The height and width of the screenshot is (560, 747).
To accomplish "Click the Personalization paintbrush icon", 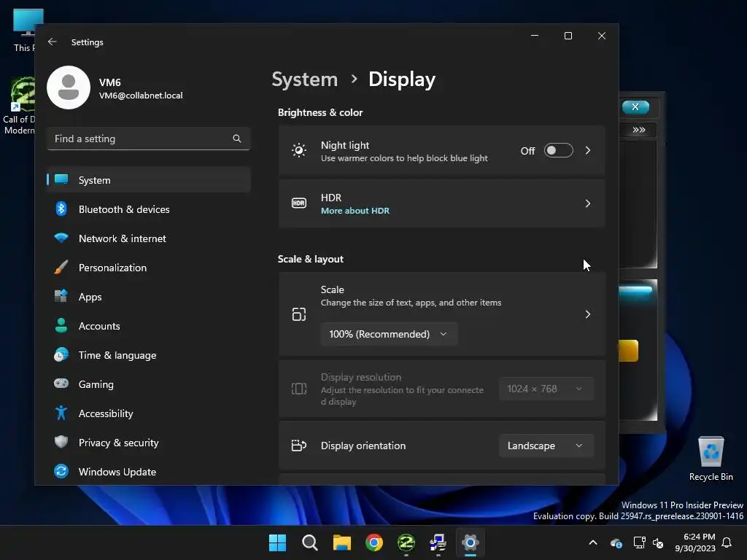I will (x=61, y=267).
